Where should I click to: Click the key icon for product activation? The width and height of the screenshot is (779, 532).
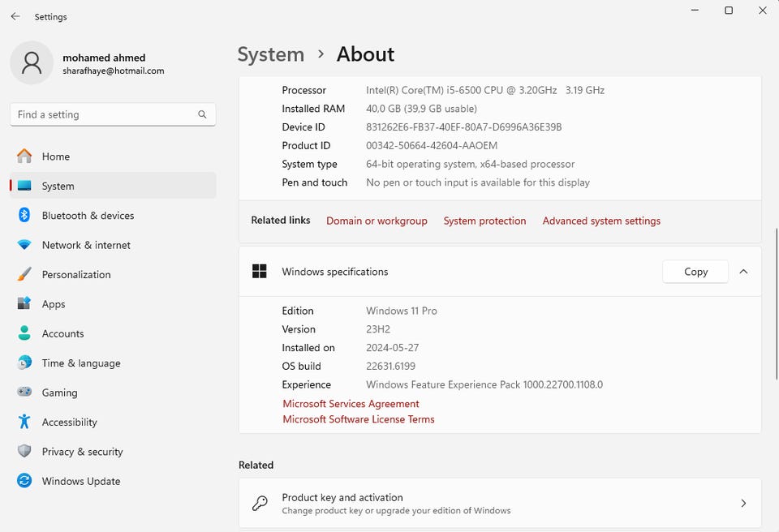[260, 503]
